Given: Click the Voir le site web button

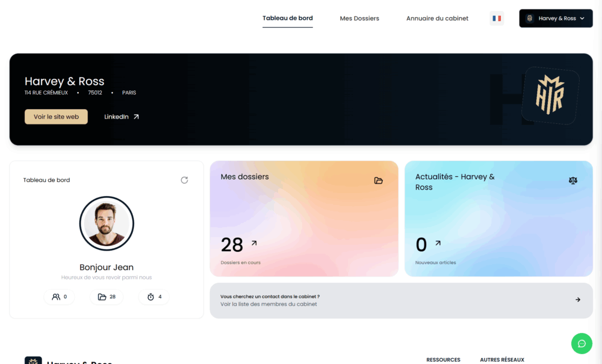Looking at the screenshot, I should point(56,117).
